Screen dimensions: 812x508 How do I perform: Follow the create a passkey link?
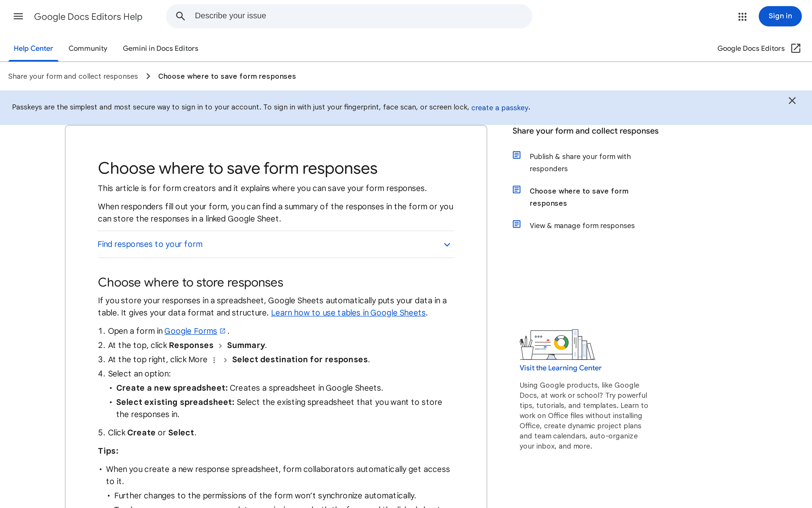[500, 108]
